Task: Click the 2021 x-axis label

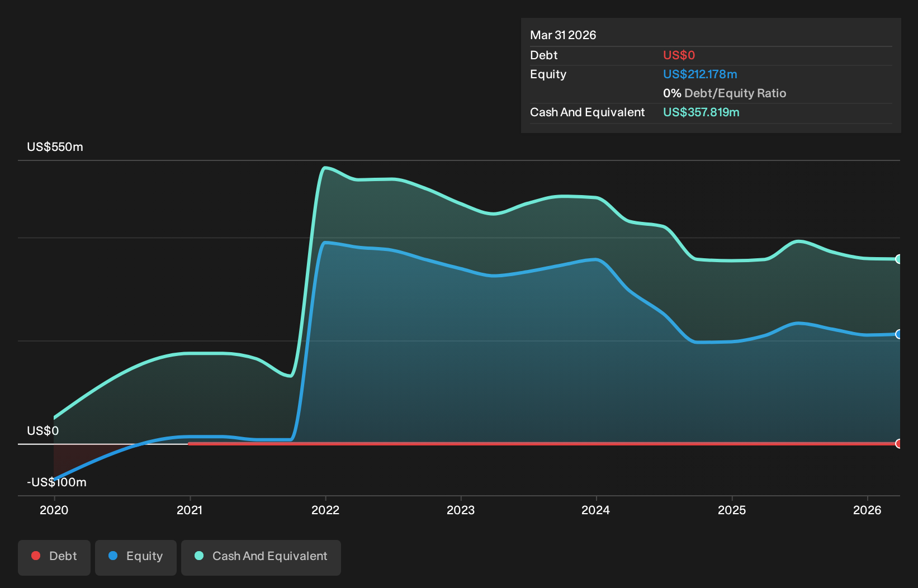Action: [x=190, y=510]
